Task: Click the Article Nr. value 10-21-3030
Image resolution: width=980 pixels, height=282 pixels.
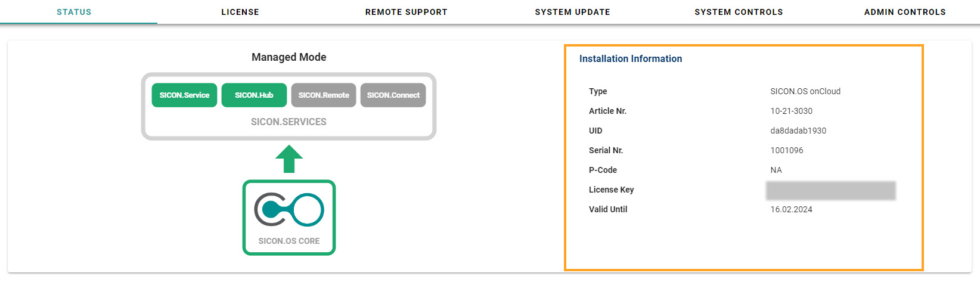Action: click(x=791, y=111)
